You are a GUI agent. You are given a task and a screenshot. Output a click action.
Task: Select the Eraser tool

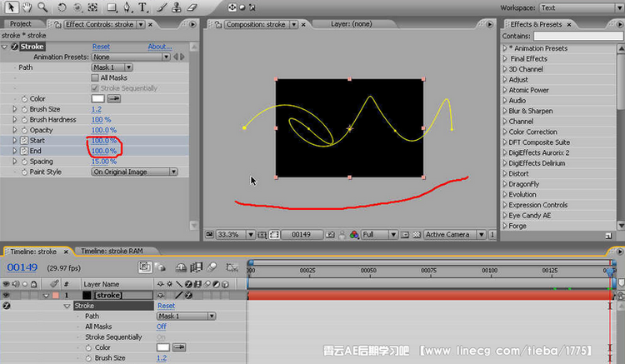point(192,7)
